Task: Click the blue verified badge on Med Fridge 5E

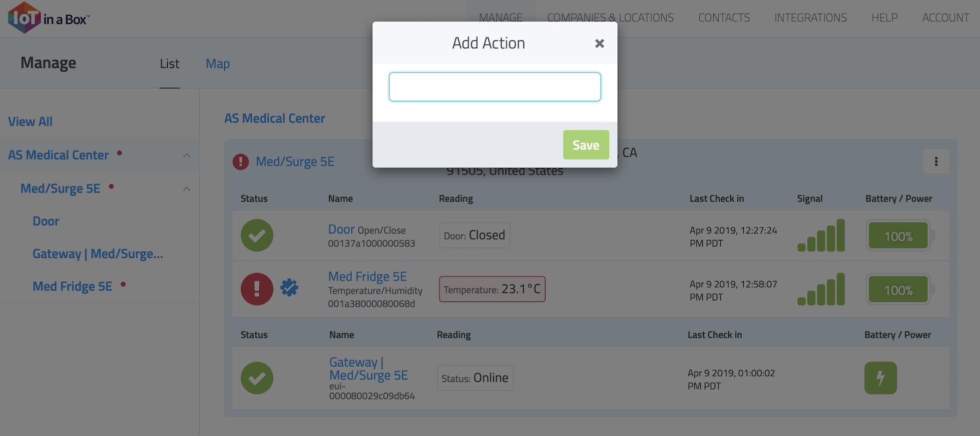Action: coord(289,287)
